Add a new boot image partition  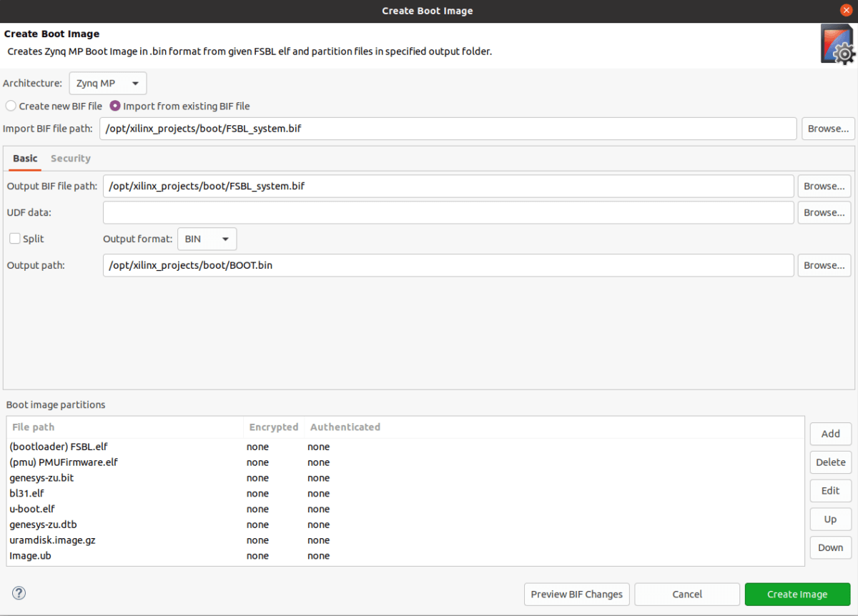pyautogui.click(x=830, y=434)
